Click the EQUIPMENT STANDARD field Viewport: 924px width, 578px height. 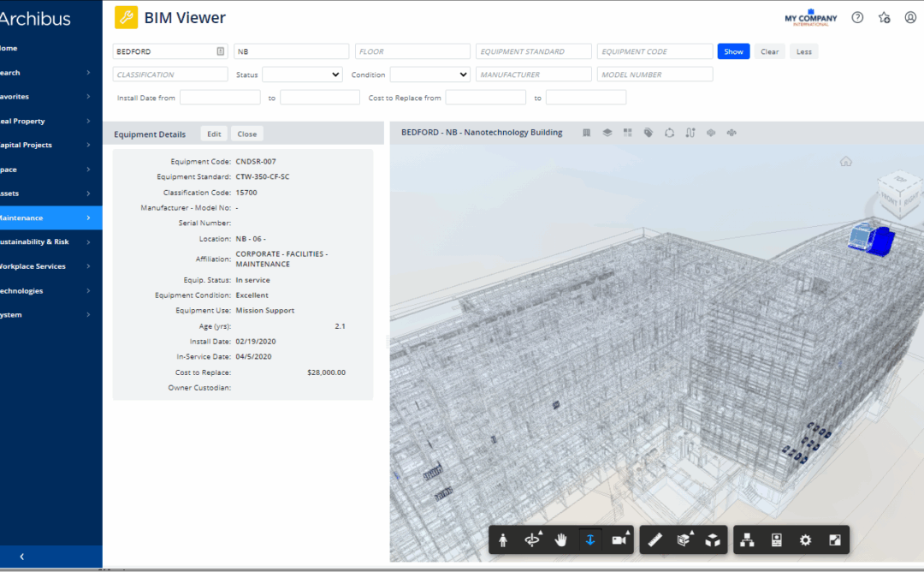point(533,51)
